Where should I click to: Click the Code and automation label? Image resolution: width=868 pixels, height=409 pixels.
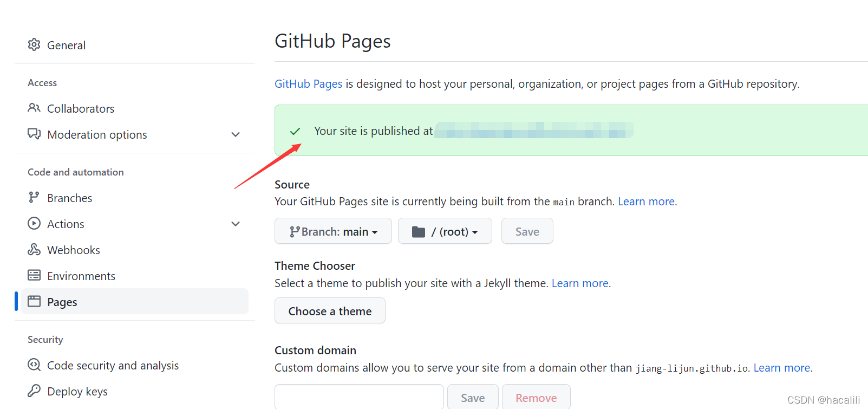(76, 172)
